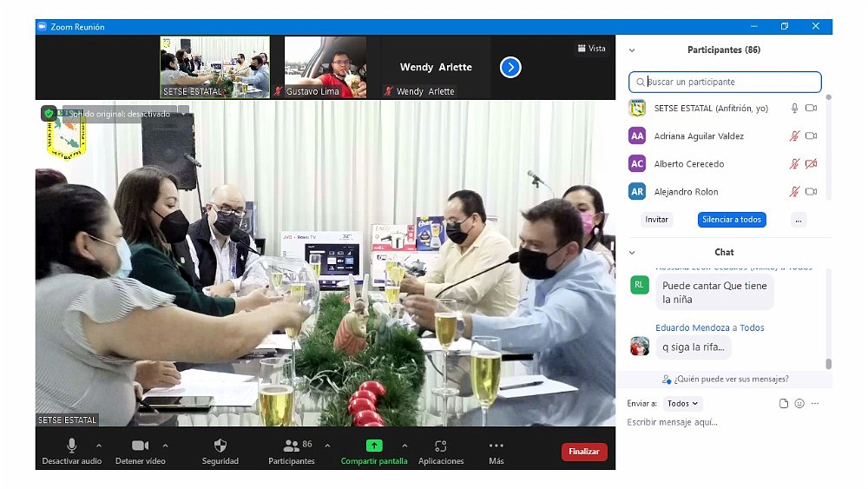
Task: Open the Seguridad shield icon
Action: (x=220, y=446)
